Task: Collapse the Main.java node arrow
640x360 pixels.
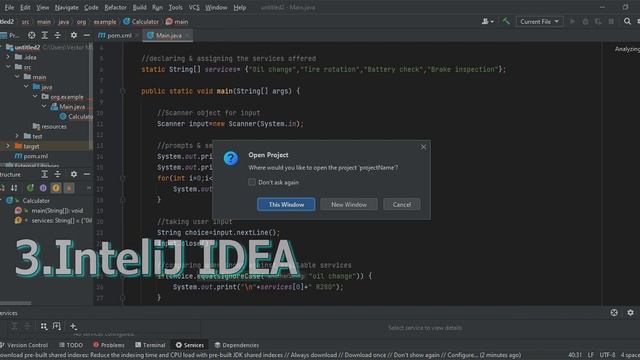Action: click(44, 107)
